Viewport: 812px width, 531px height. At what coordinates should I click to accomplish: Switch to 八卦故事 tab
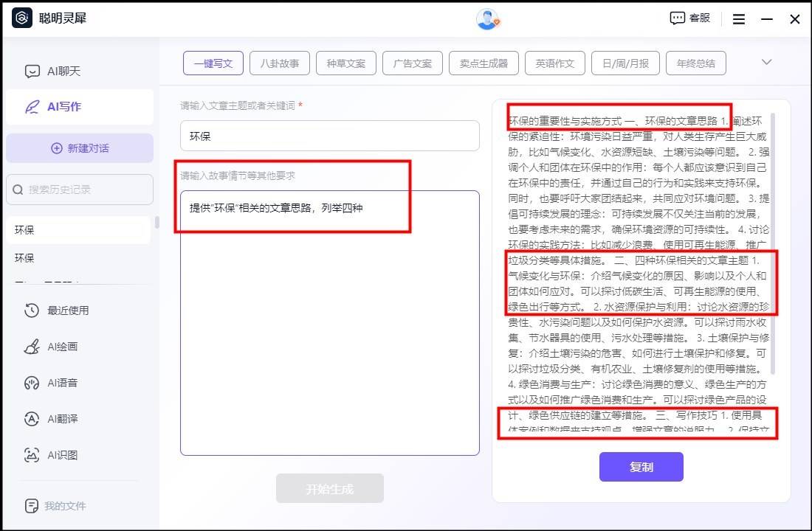point(279,63)
